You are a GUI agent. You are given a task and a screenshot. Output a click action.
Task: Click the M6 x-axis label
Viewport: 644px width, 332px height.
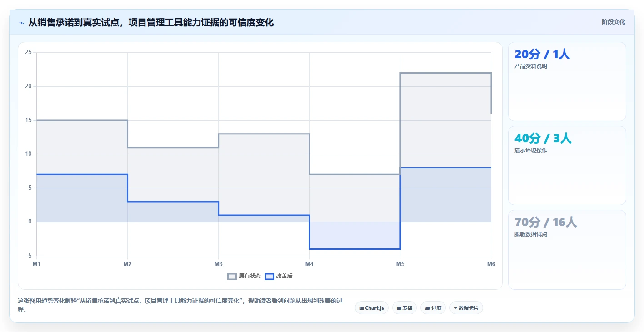click(x=491, y=264)
